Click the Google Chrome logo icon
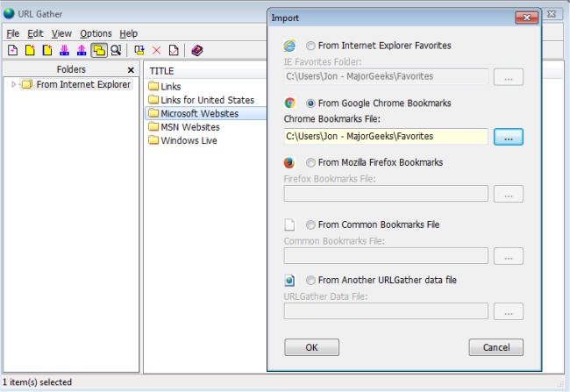 [289, 103]
